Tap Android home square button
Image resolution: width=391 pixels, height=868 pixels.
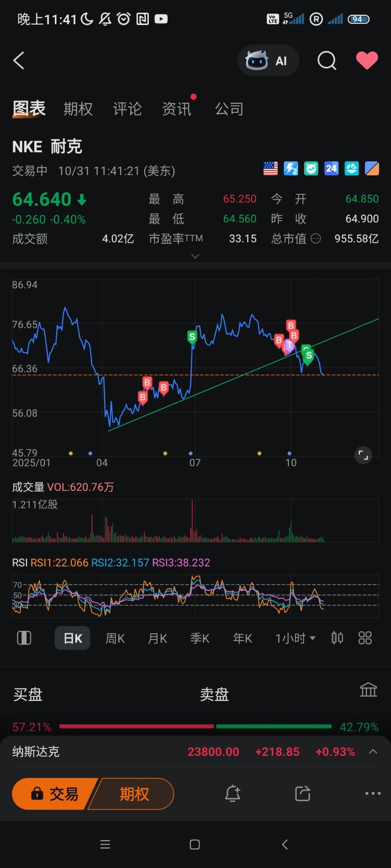tap(195, 844)
